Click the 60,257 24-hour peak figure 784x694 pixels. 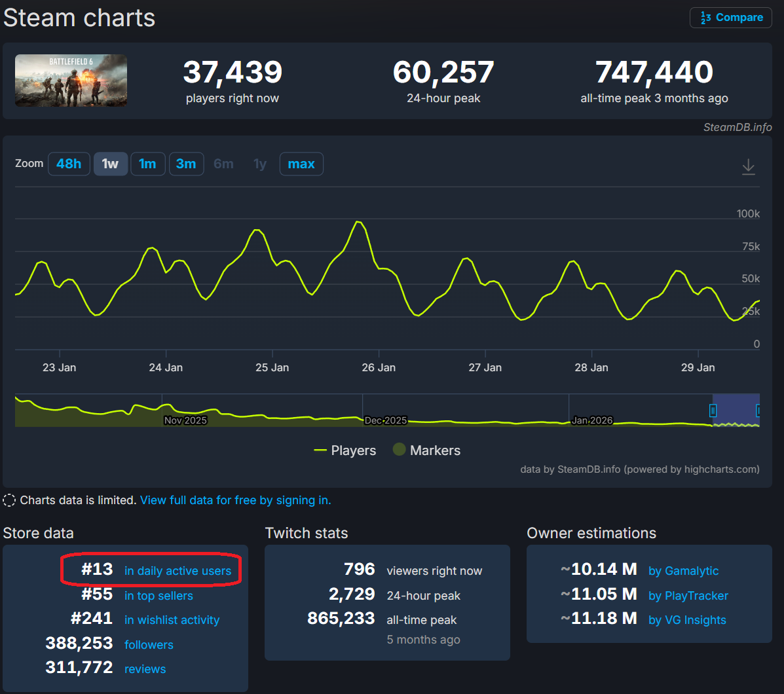[x=443, y=72]
